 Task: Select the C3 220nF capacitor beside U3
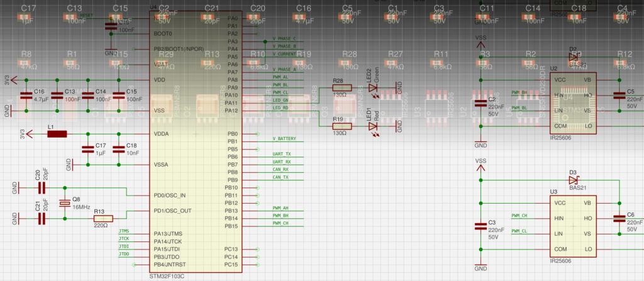[x=480, y=226]
